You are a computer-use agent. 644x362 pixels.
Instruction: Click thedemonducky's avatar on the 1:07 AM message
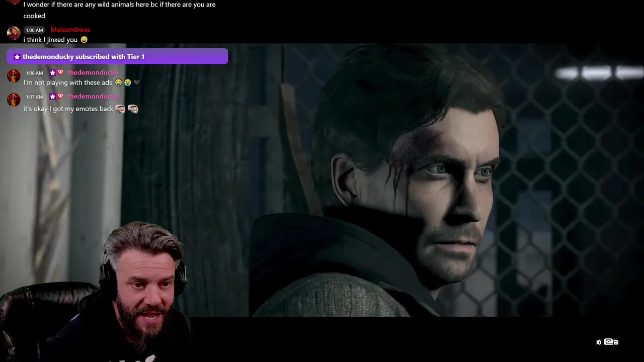point(14,100)
